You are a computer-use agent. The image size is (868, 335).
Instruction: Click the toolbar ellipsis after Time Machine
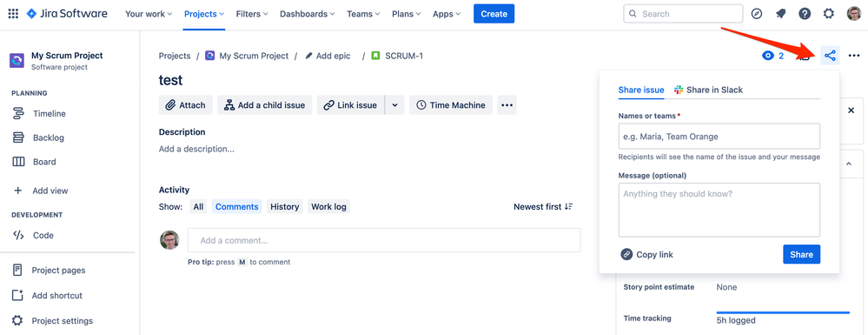(507, 104)
